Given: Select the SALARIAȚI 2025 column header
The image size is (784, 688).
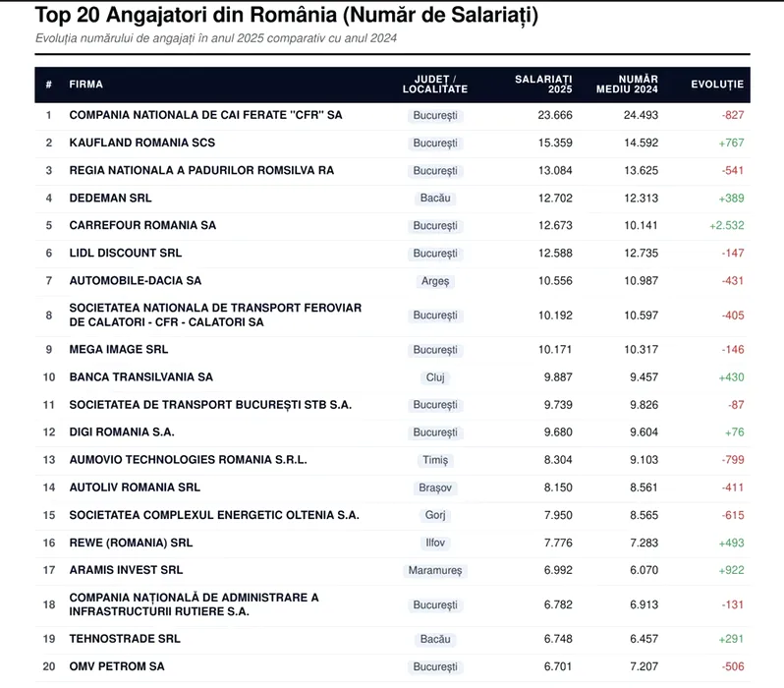Looking at the screenshot, I should tap(543, 85).
